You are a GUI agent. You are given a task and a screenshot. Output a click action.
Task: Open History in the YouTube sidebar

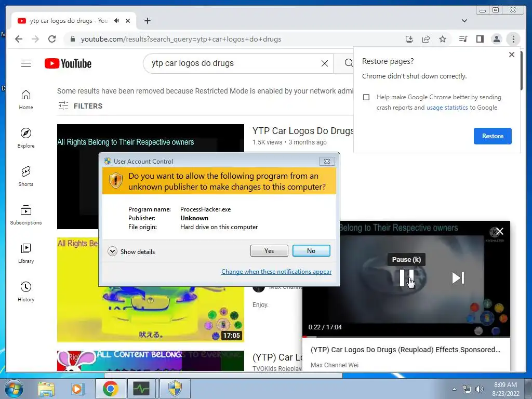pos(26,292)
